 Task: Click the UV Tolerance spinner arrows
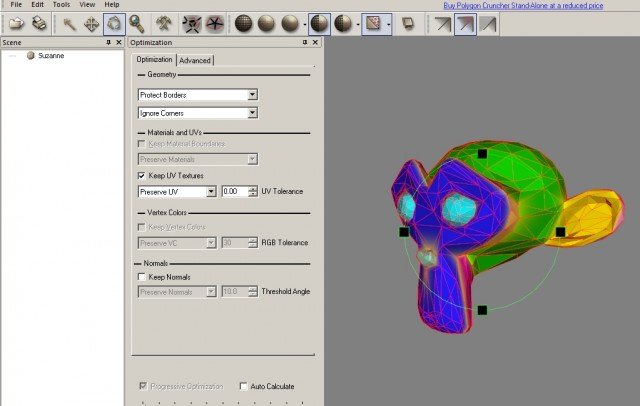pyautogui.click(x=253, y=191)
